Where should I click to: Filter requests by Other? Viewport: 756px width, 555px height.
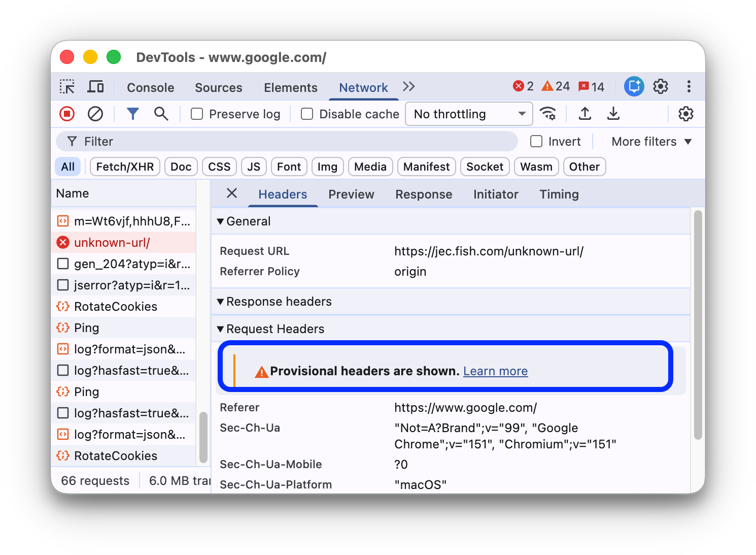coord(585,167)
